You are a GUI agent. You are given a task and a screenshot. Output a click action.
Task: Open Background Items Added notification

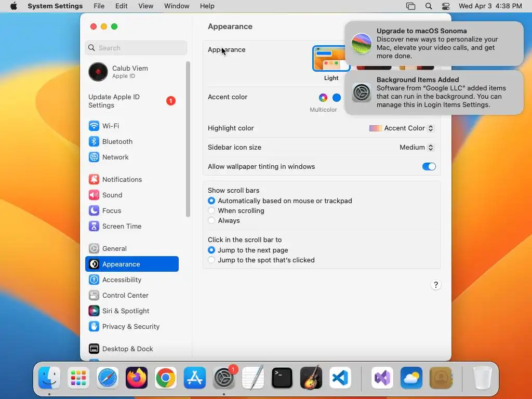434,92
